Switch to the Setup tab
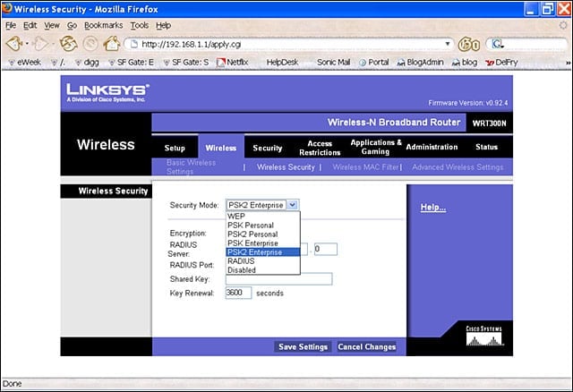 click(175, 148)
